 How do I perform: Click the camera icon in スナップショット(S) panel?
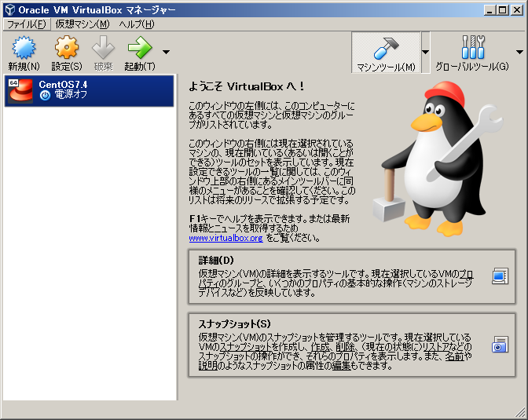(x=500, y=345)
